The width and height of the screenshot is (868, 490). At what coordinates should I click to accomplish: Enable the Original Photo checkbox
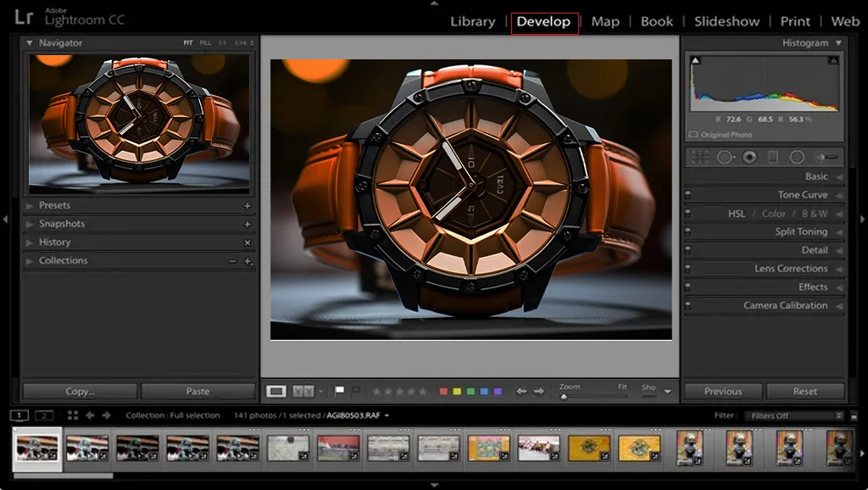point(693,135)
